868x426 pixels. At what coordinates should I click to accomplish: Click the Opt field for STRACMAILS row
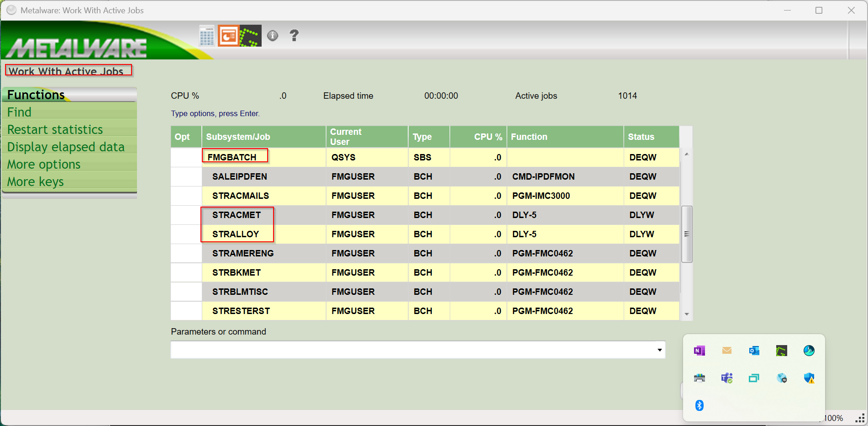(186, 196)
